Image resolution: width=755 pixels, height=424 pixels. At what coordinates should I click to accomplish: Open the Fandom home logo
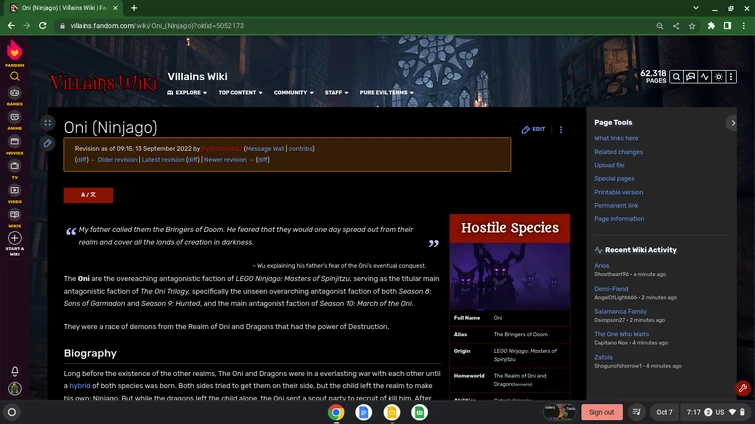(14, 51)
